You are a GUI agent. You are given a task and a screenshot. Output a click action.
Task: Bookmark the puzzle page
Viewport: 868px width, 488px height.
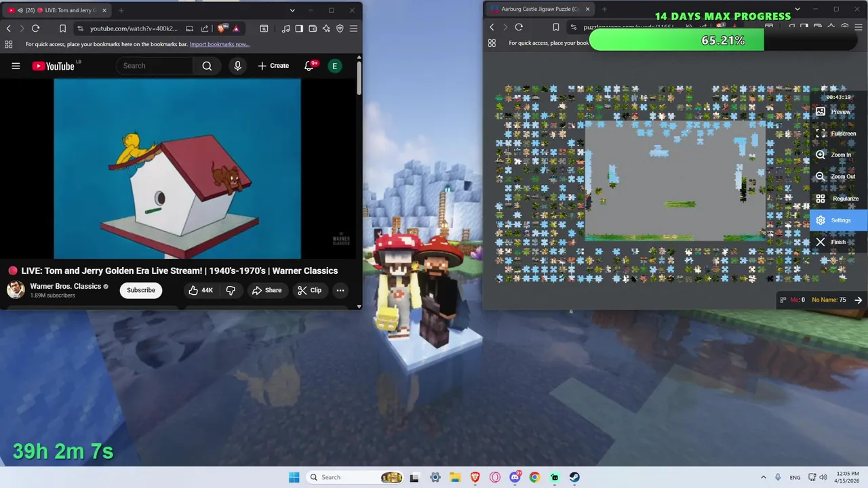pyautogui.click(x=555, y=27)
